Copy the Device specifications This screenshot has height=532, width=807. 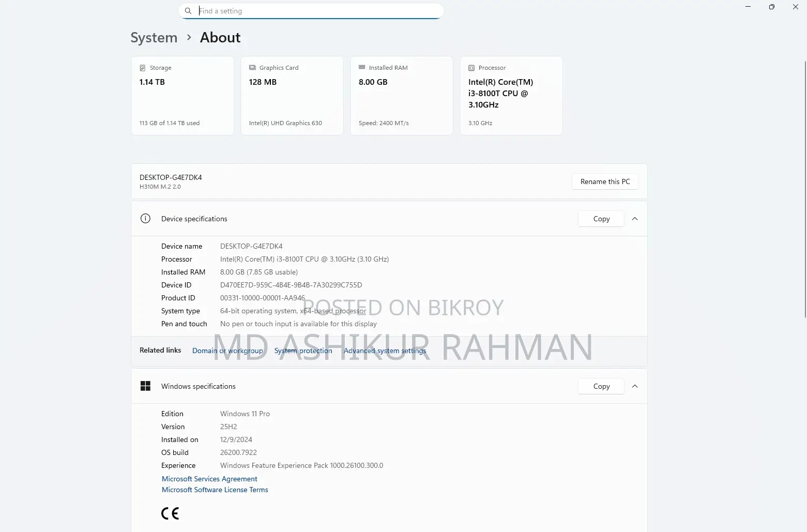click(x=601, y=219)
